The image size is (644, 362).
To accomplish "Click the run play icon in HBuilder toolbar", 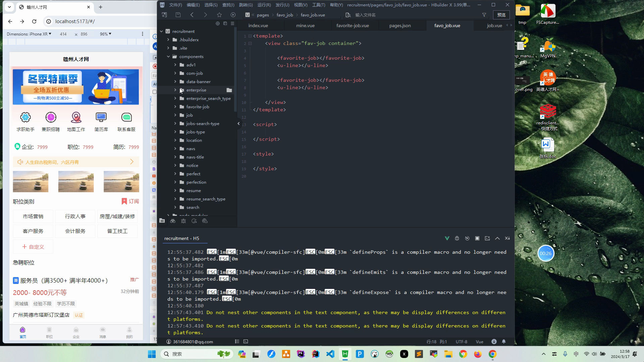I will coord(233,15).
